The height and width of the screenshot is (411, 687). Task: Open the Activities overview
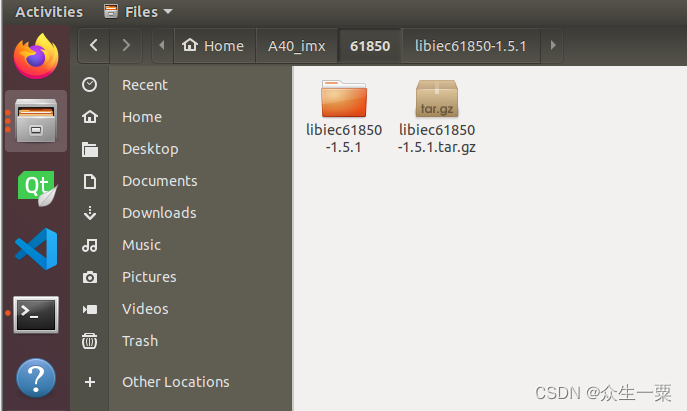pos(49,12)
